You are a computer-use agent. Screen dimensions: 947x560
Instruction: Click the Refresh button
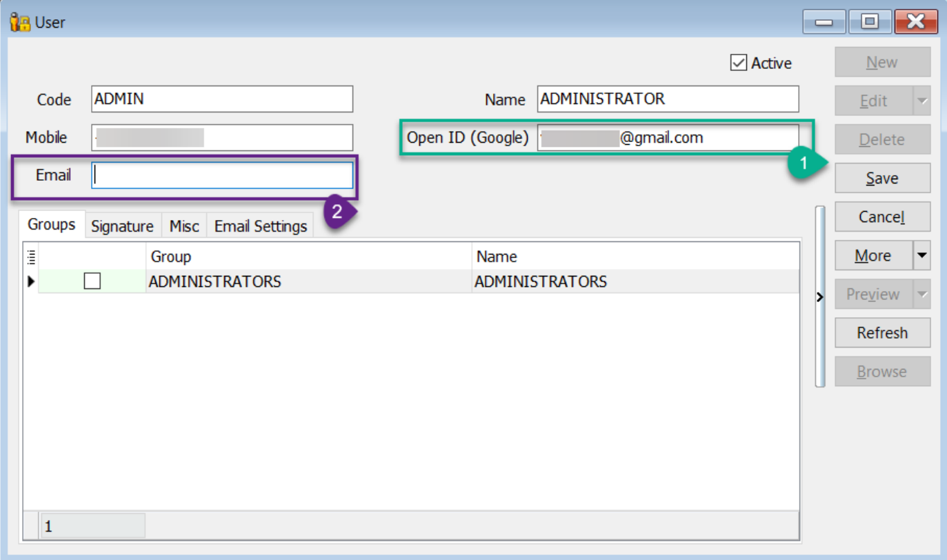(881, 333)
